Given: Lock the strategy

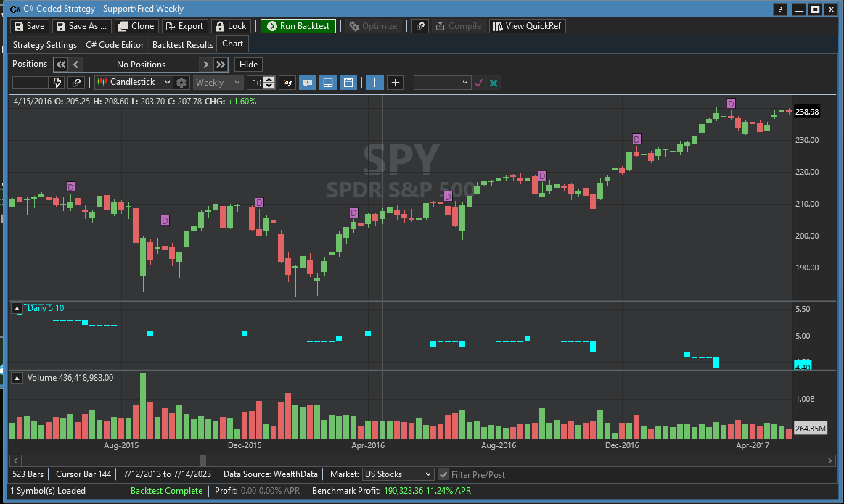Looking at the screenshot, I should 231,26.
